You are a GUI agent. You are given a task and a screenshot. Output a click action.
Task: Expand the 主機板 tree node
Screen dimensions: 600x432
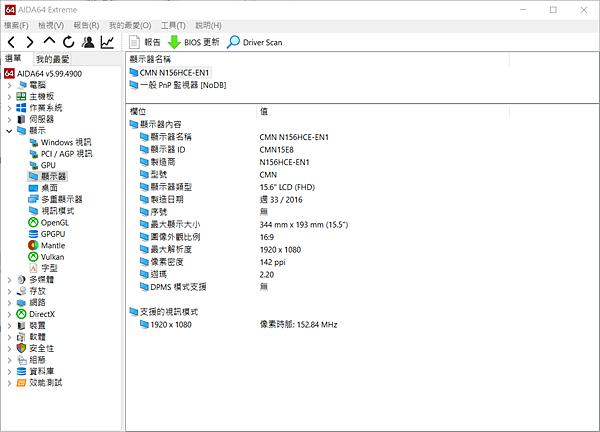[9, 96]
